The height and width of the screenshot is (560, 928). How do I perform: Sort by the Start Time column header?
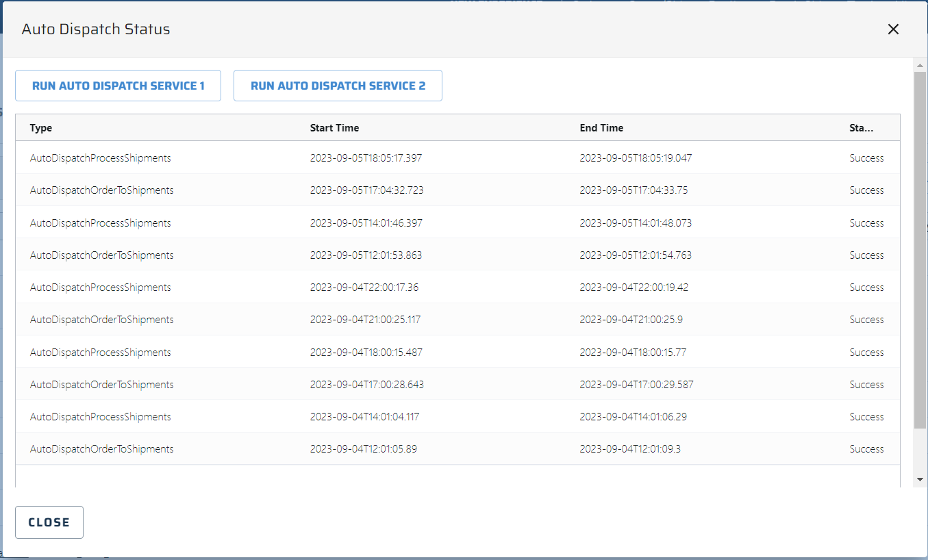(x=334, y=128)
